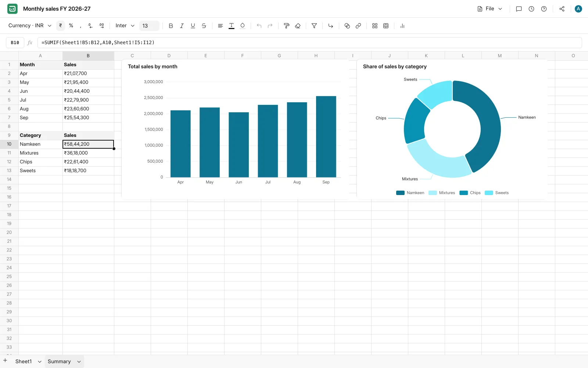Image resolution: width=588 pixels, height=368 pixels.
Task: Open the Summary tab options arrow
Action: (x=79, y=362)
